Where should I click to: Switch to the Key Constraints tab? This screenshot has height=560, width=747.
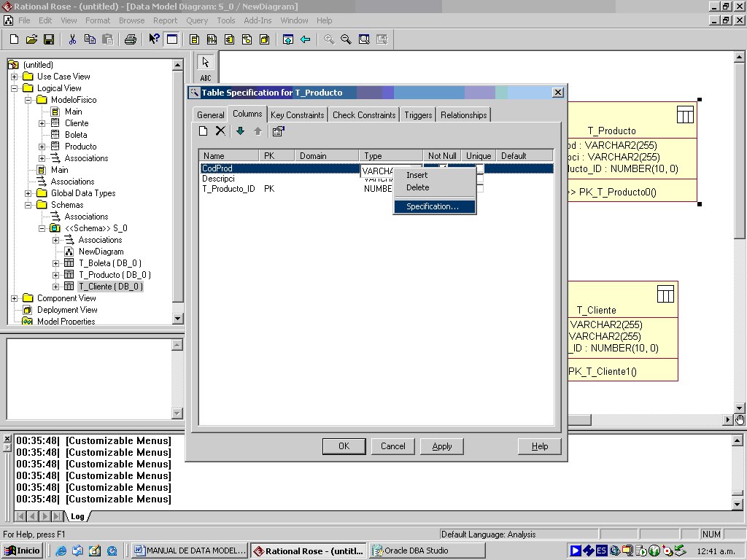click(298, 114)
